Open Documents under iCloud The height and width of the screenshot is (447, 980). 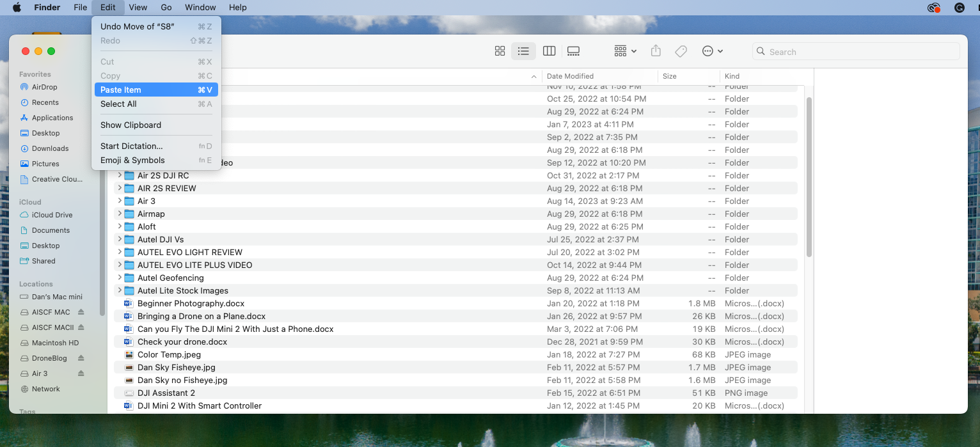(51, 230)
